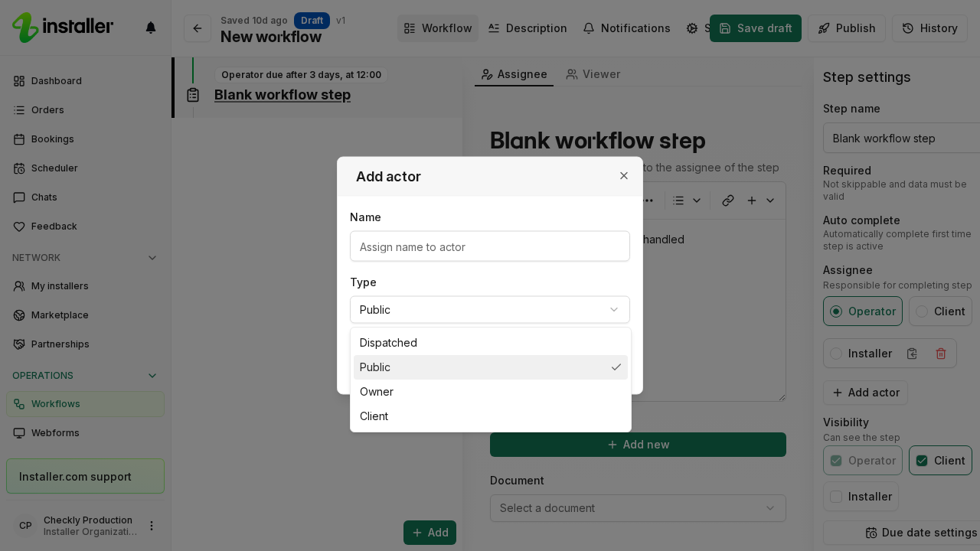Click the operator due date label

pos(301,75)
